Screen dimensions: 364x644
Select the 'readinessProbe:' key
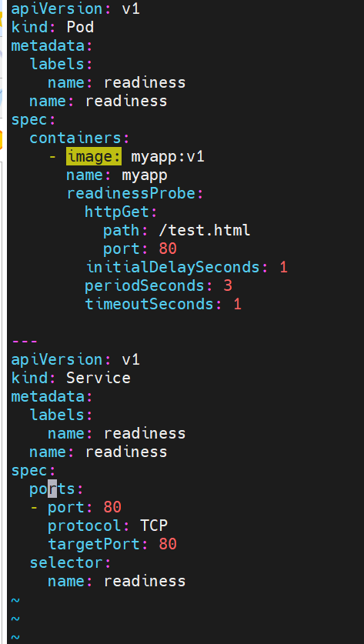(x=135, y=193)
